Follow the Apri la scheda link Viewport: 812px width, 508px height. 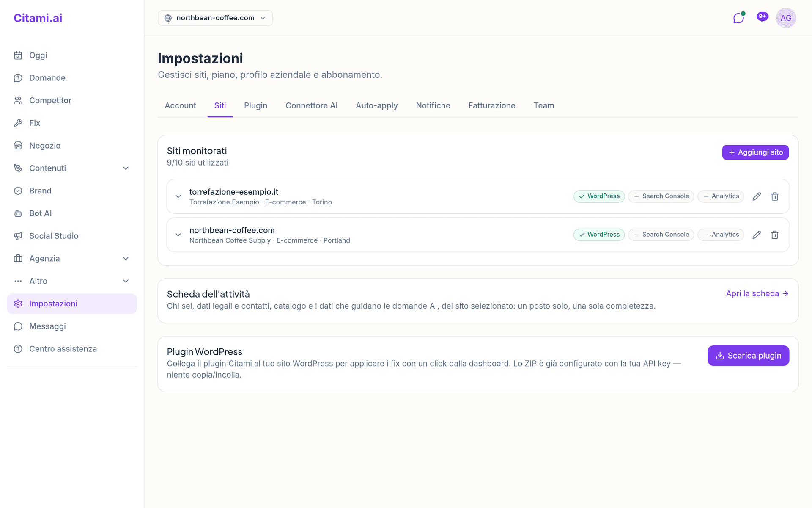click(x=757, y=294)
